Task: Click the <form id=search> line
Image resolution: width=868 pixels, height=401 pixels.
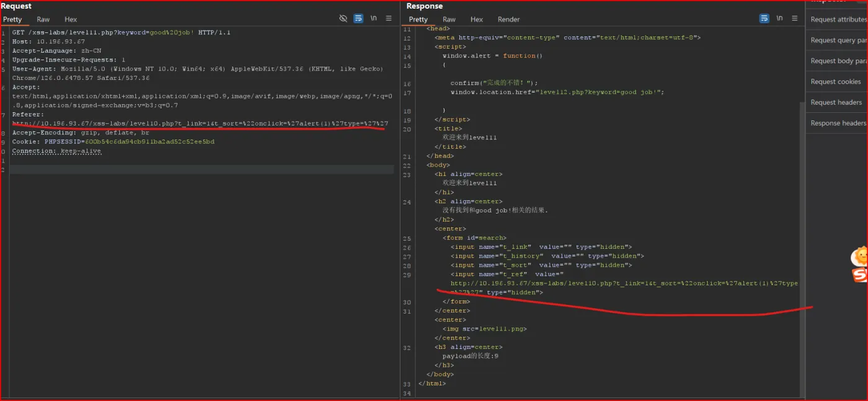Action: pos(474,238)
